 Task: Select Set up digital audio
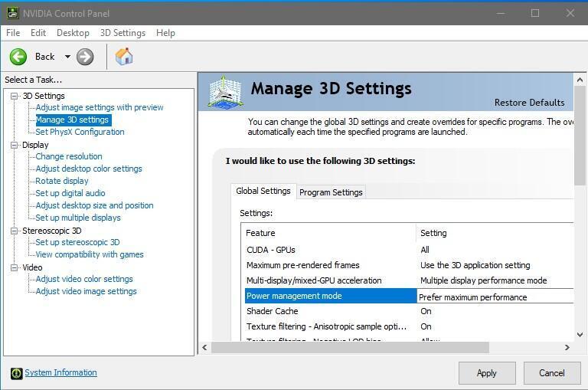click(70, 193)
